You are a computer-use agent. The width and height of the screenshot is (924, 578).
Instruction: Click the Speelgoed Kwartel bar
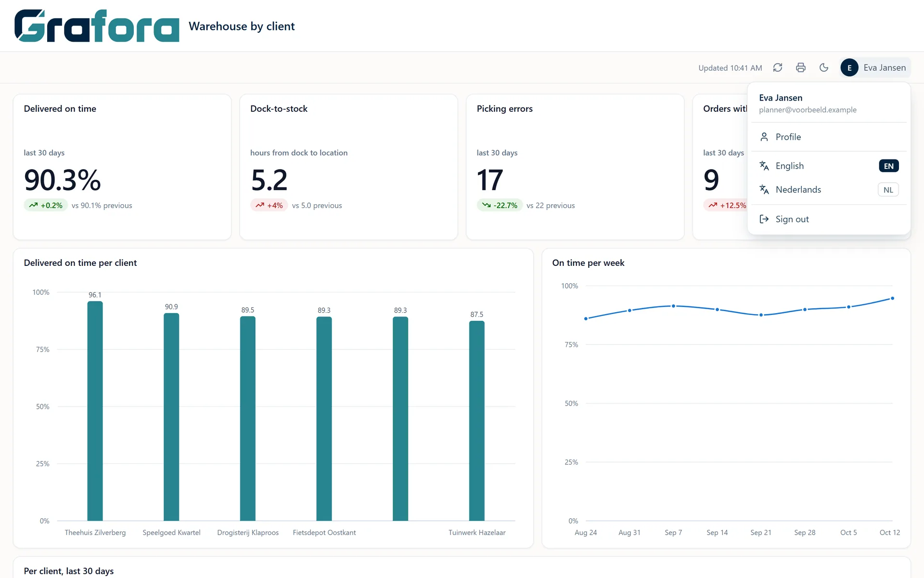pyautogui.click(x=171, y=417)
